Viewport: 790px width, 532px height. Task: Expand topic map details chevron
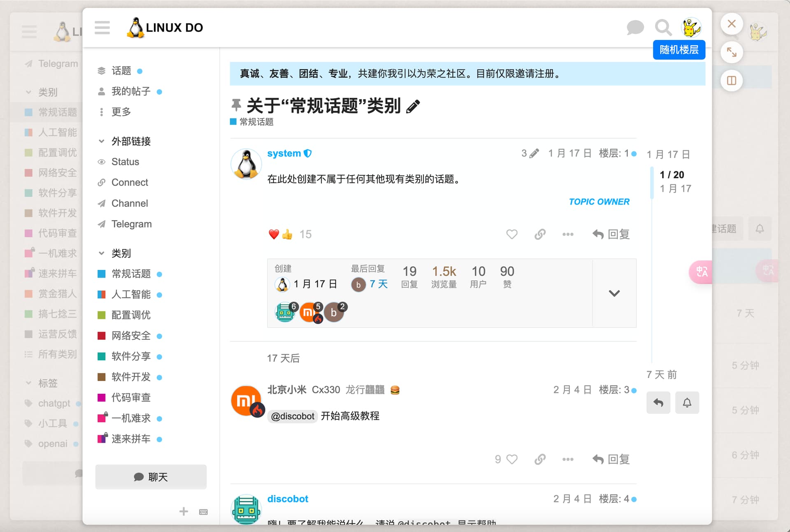(614, 293)
